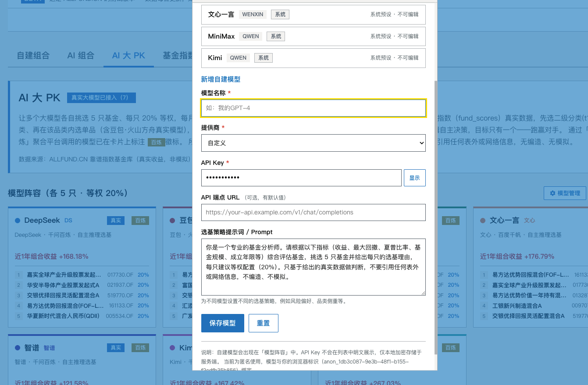The image size is (588, 385).
Task: Select the AI 大 PK tab
Action: (x=128, y=56)
